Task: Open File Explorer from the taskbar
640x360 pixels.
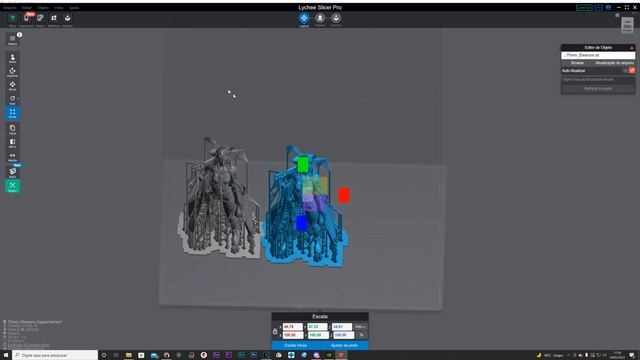Action: [x=129, y=355]
